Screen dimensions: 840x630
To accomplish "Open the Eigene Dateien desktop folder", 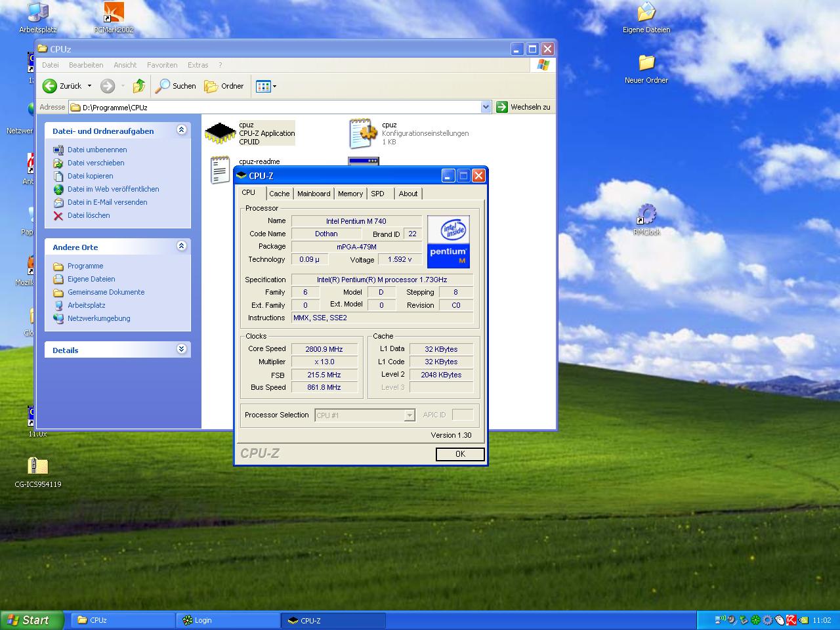I will 646,18.
